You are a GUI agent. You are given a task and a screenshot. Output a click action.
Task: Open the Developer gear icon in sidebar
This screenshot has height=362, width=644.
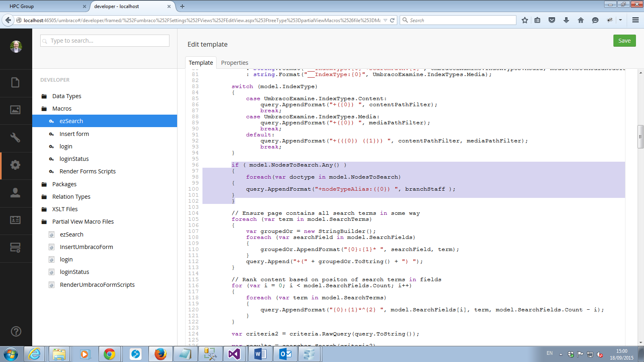click(x=15, y=165)
